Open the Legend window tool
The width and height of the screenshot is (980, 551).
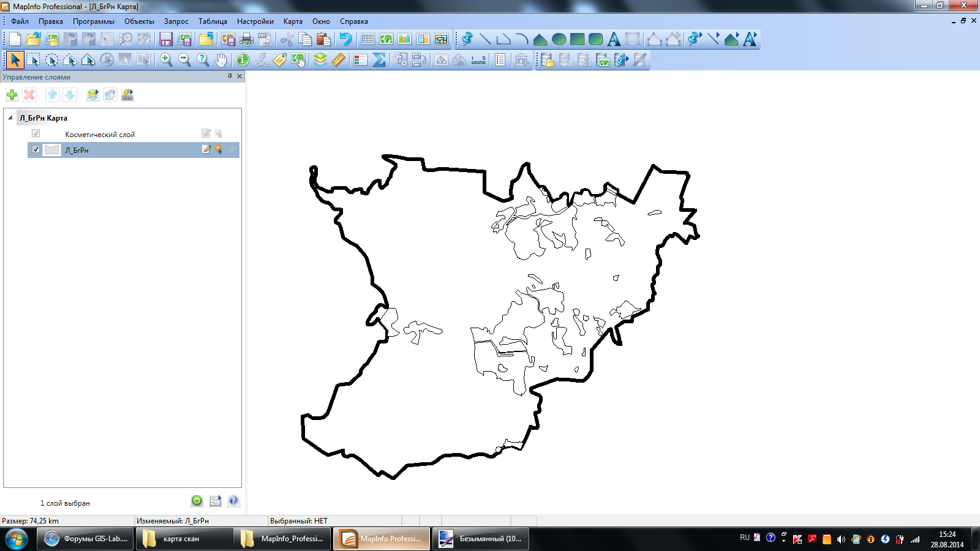click(x=361, y=59)
